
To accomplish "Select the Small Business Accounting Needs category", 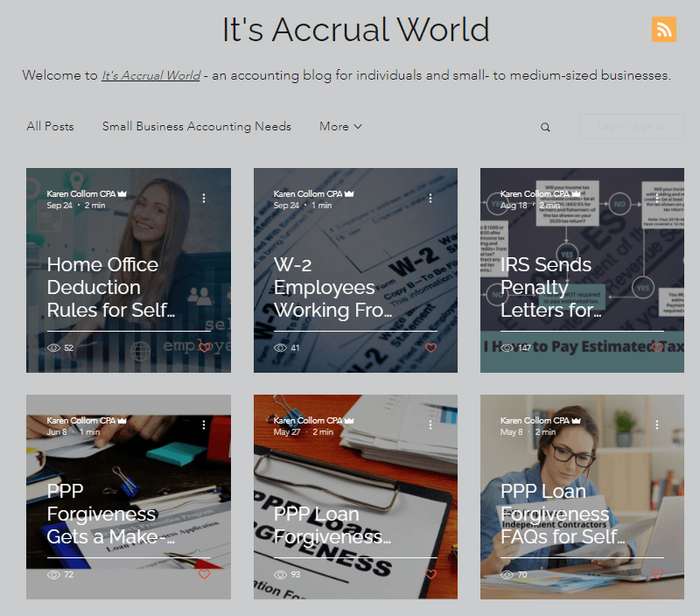I will coord(196,127).
